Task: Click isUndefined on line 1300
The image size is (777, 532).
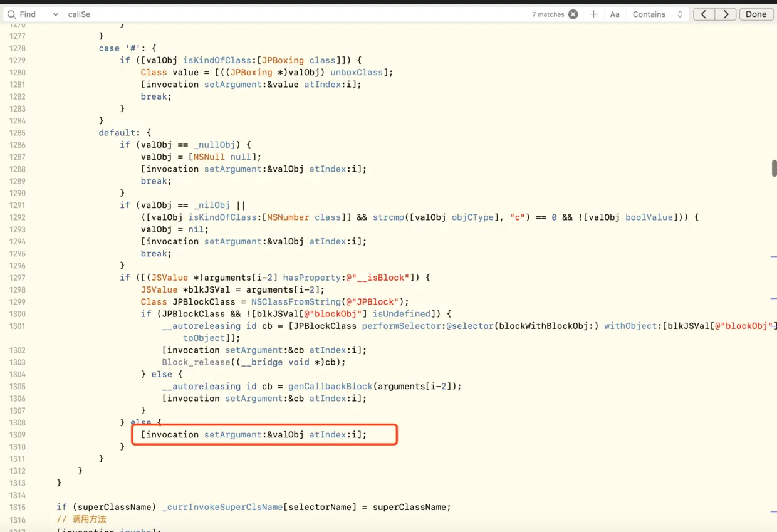Action: (x=402, y=314)
